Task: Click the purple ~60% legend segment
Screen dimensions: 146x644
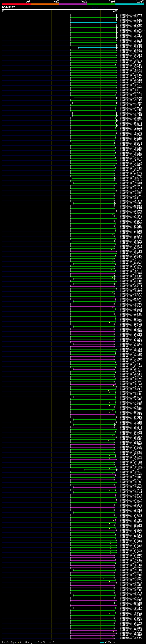Action: [x=73, y=4]
